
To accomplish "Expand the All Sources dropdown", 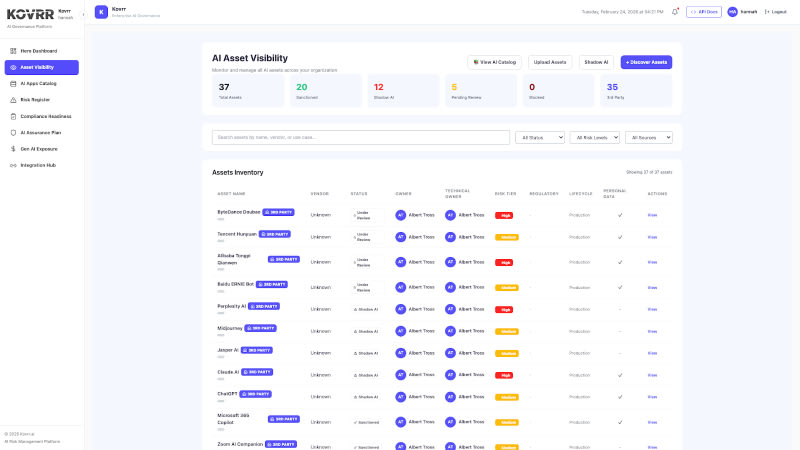I will point(648,137).
